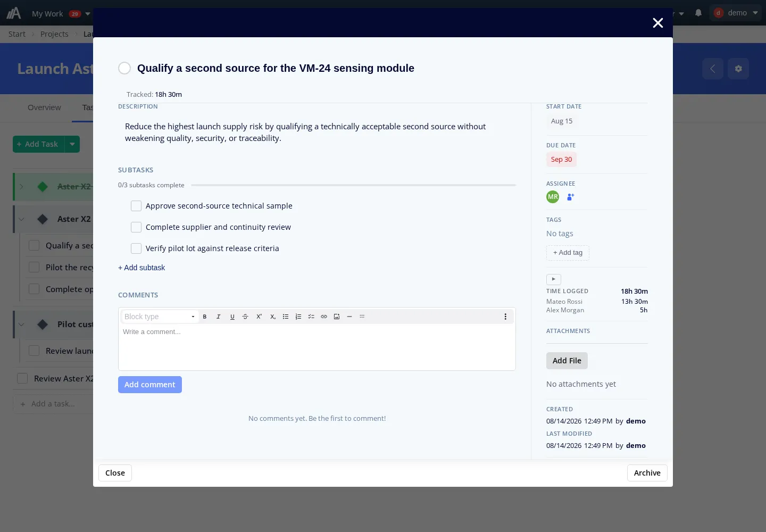766x532 pixels.
Task: Check 'Complete supplier and continuity review' subtask
Action: point(136,227)
